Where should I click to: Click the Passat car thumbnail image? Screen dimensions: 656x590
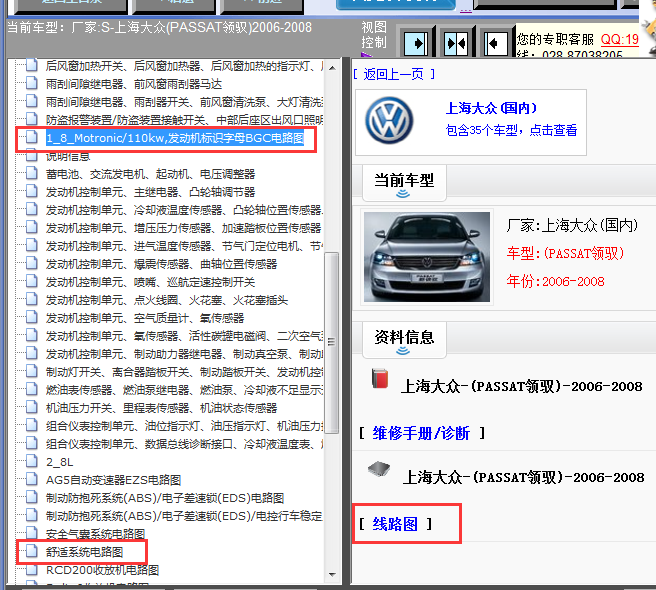427,257
